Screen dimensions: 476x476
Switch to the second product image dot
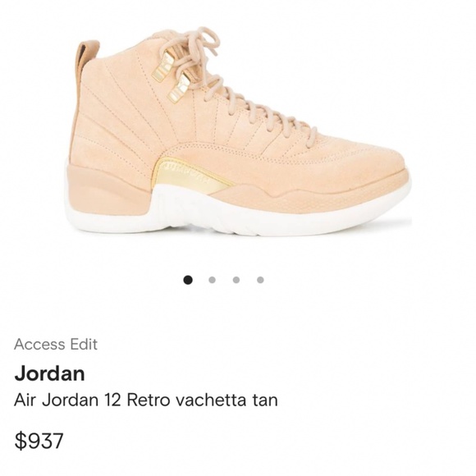click(213, 280)
